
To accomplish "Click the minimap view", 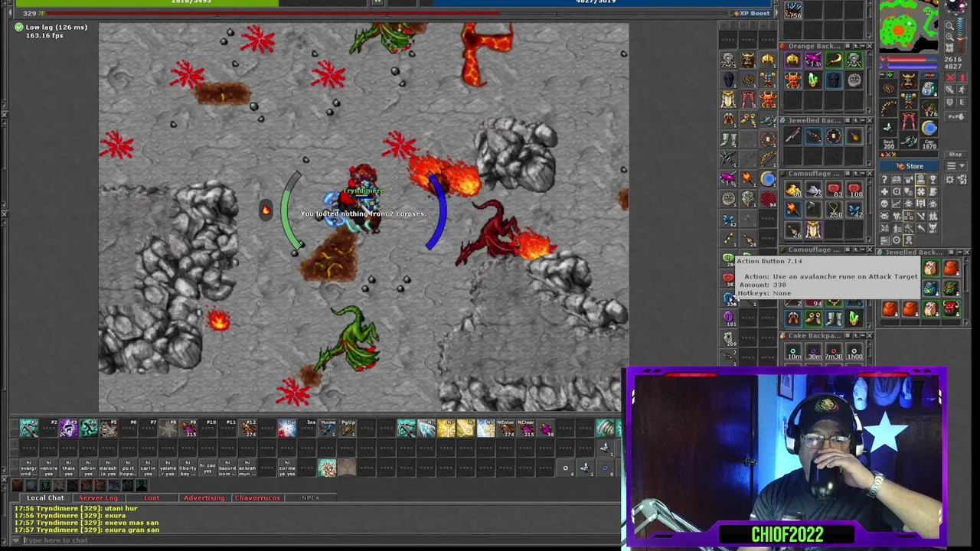I will pyautogui.click(x=909, y=27).
